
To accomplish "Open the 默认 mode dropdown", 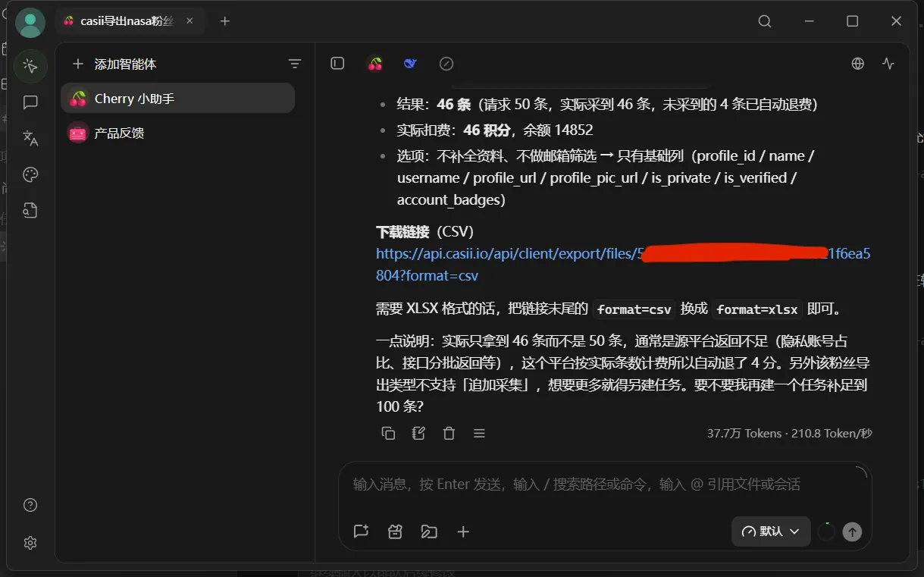I will point(771,532).
